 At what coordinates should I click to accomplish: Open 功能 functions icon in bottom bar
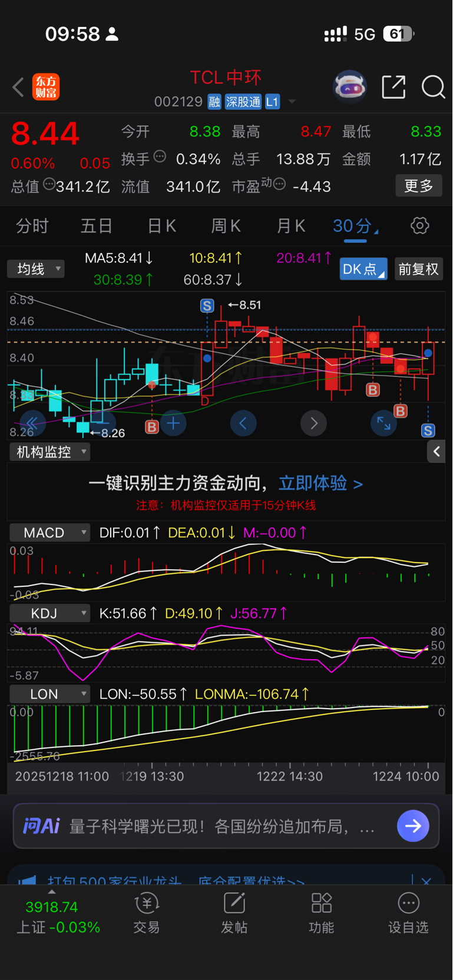322,913
